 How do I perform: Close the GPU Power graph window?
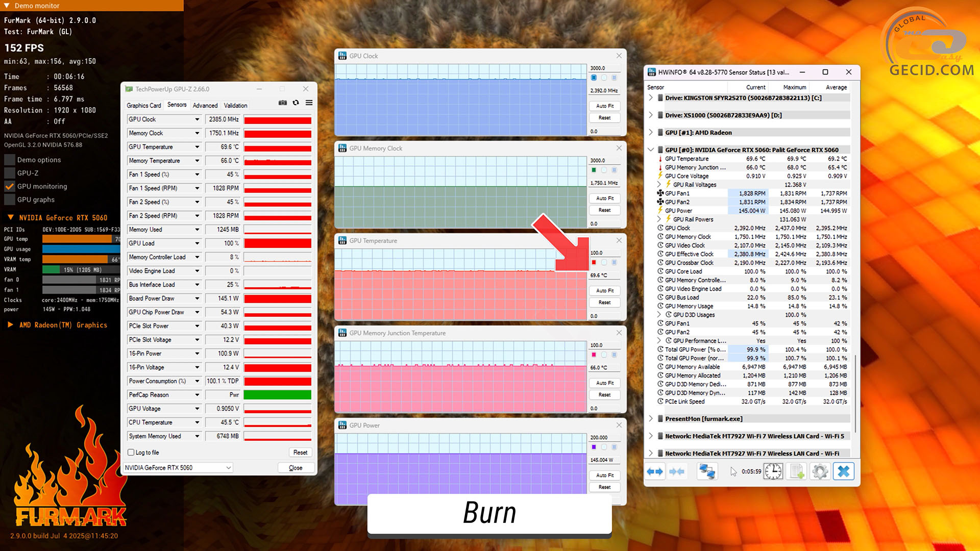click(619, 425)
